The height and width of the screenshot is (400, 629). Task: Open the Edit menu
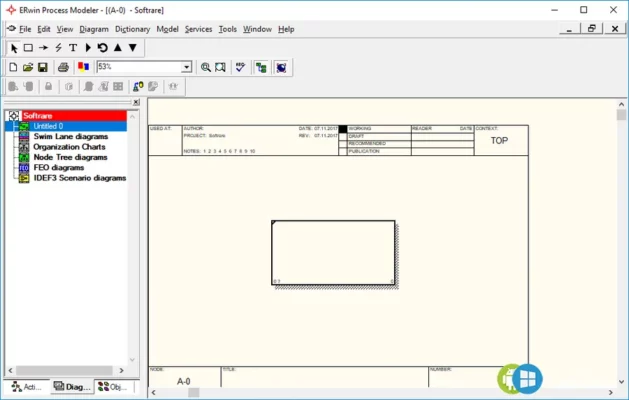point(44,29)
